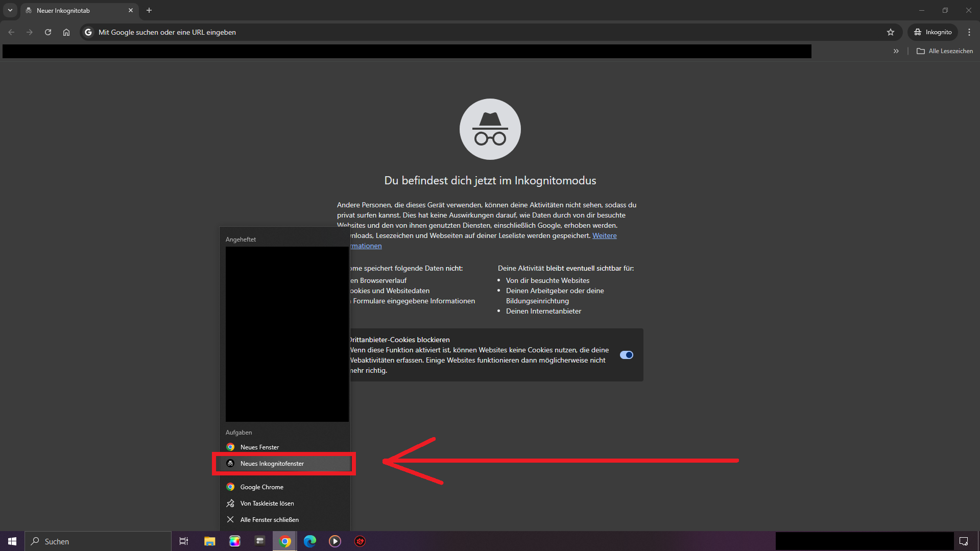This screenshot has height=551, width=980.
Task: Disable third-party cookie blocking toggle
Action: [x=626, y=355]
